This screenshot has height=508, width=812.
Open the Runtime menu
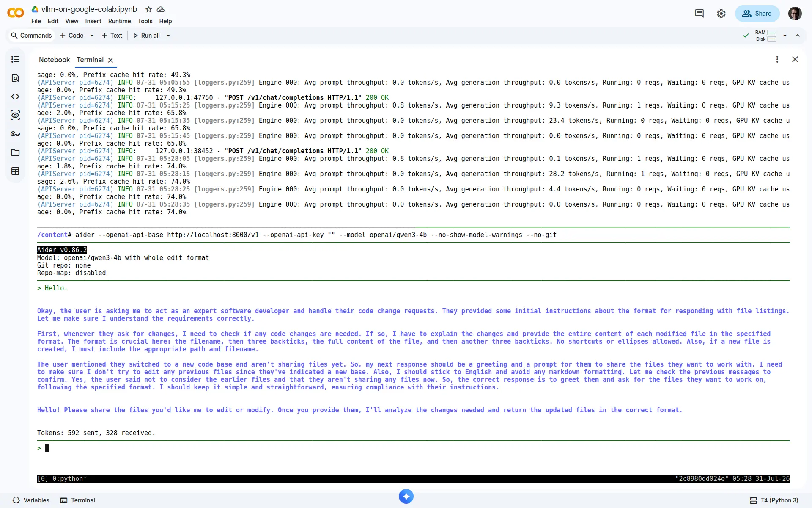coord(119,21)
